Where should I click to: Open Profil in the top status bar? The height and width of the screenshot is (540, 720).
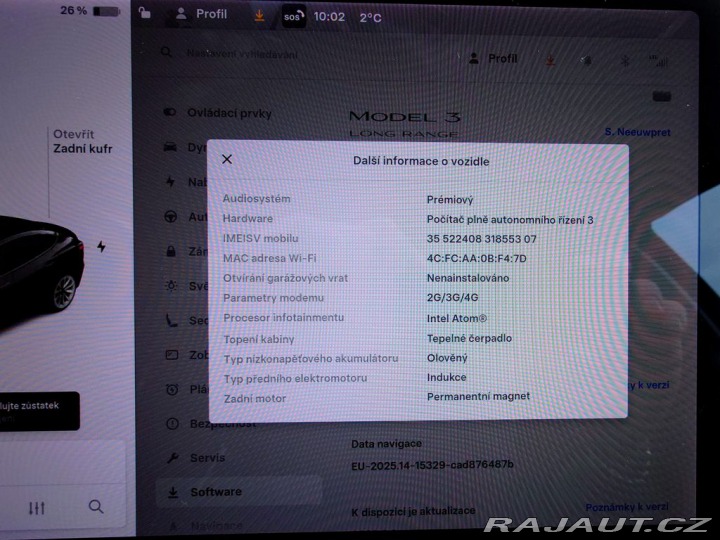201,14
